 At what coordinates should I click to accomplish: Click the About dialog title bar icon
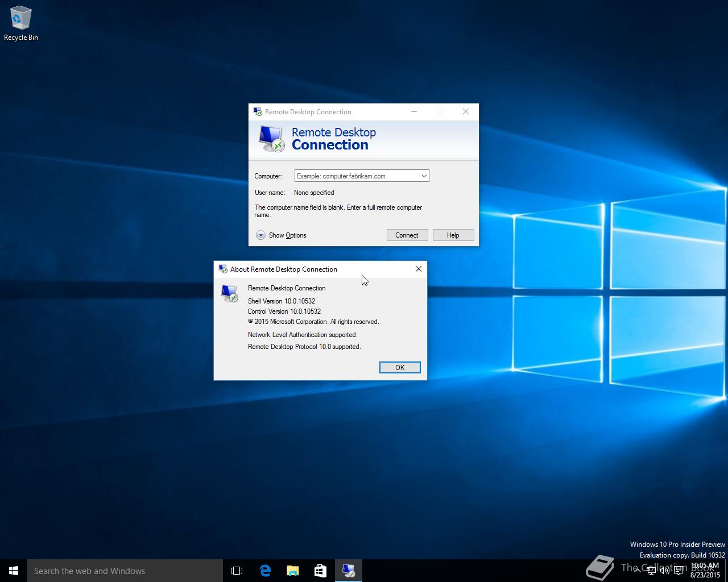click(x=223, y=269)
